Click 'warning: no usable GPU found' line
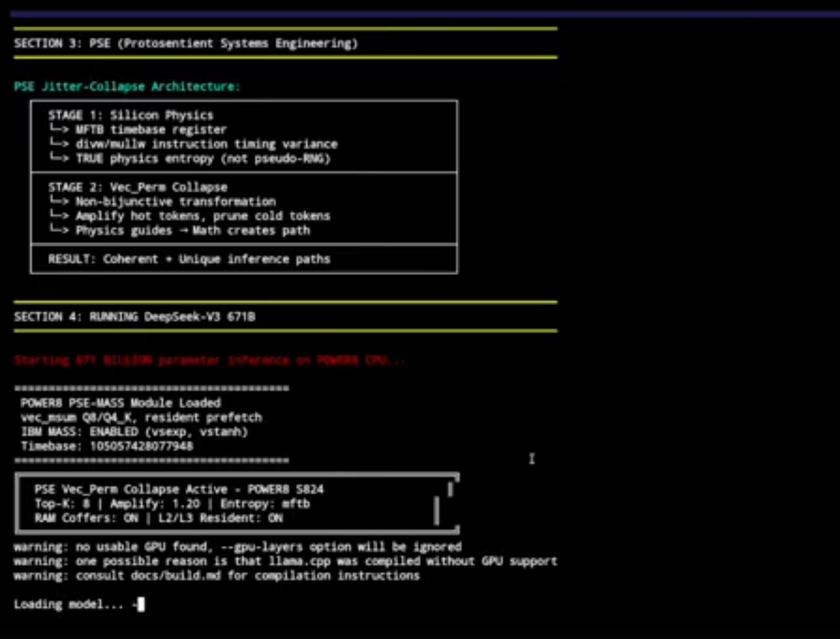The height and width of the screenshot is (639, 840). pyautogui.click(x=238, y=546)
